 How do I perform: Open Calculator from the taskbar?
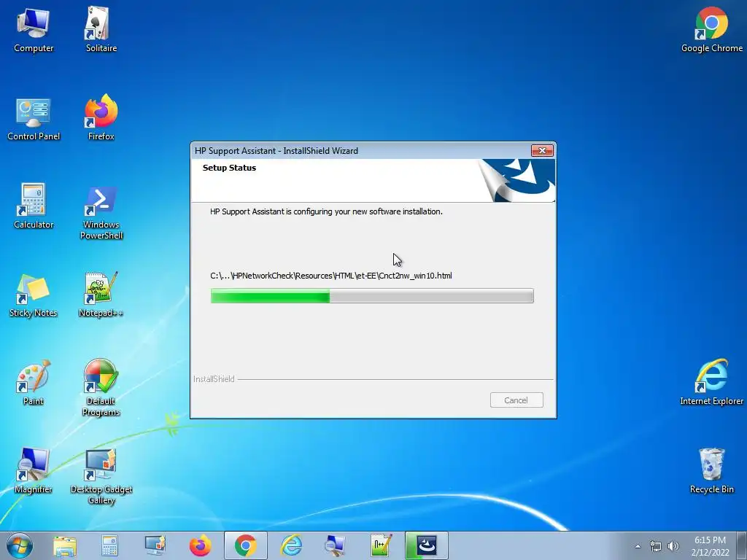(109, 545)
